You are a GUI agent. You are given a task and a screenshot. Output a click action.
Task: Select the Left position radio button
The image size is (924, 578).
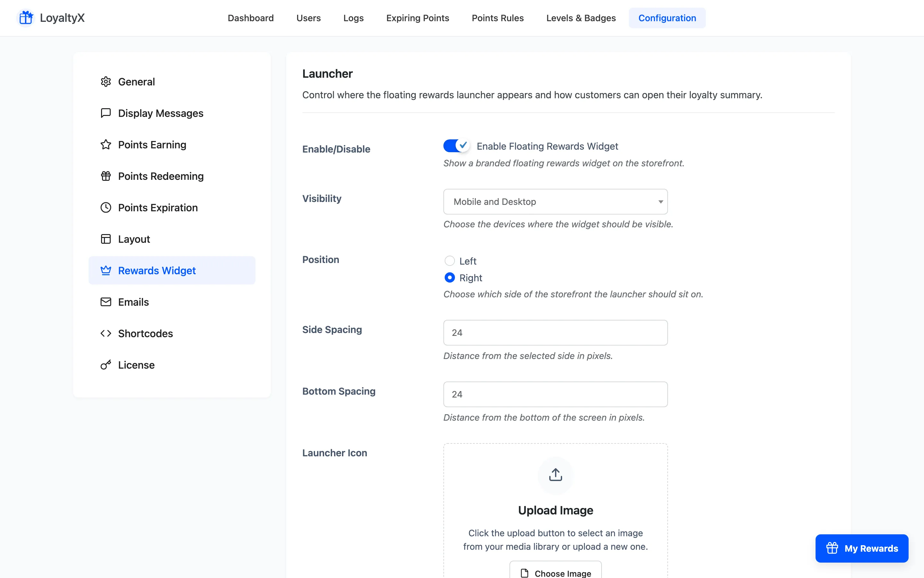click(x=450, y=261)
